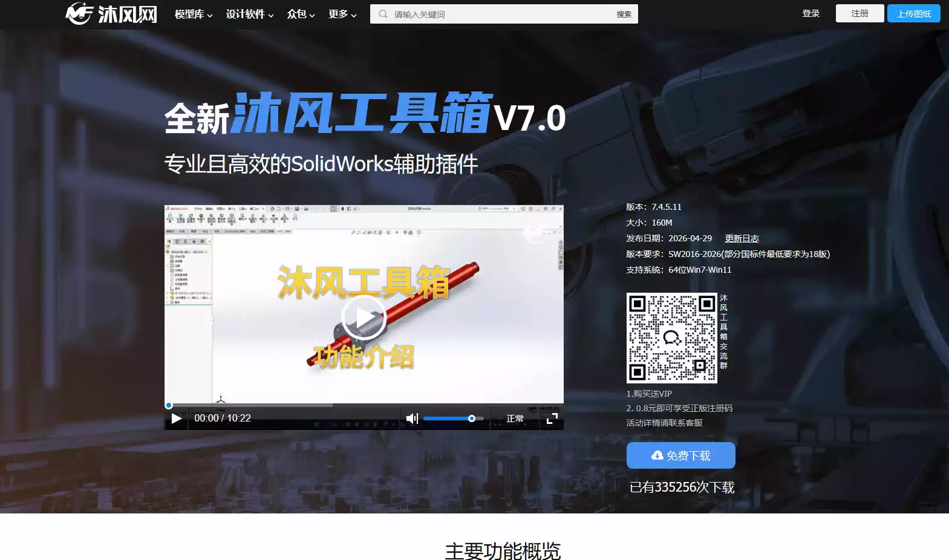Click the play icon in the video control bar
Image resolution: width=949 pixels, height=560 pixels.
pos(177,418)
